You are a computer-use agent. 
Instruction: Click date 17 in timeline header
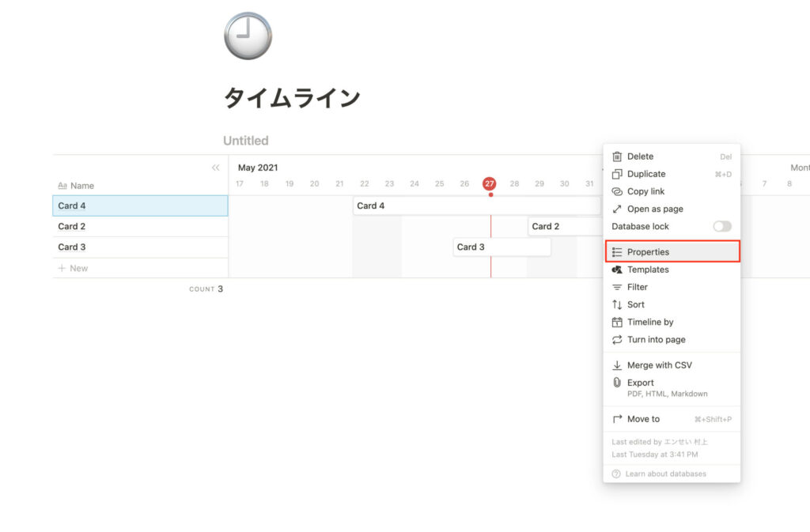pos(239,183)
